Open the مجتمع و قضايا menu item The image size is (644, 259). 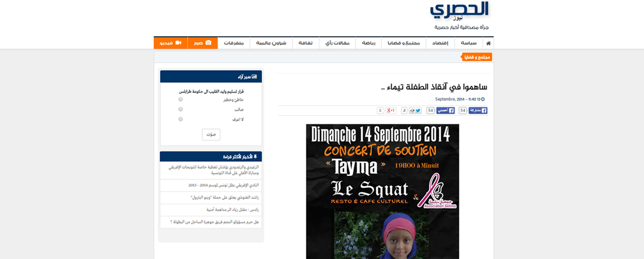point(404,43)
